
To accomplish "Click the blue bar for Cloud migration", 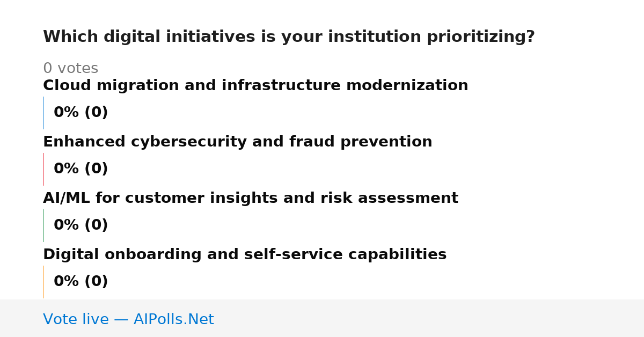I will pos(43,113).
